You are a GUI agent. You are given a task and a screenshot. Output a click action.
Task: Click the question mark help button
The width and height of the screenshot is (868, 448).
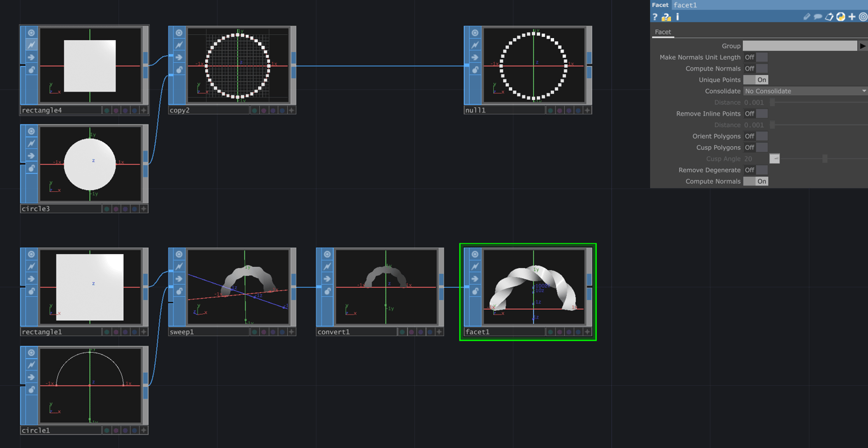[x=654, y=17]
